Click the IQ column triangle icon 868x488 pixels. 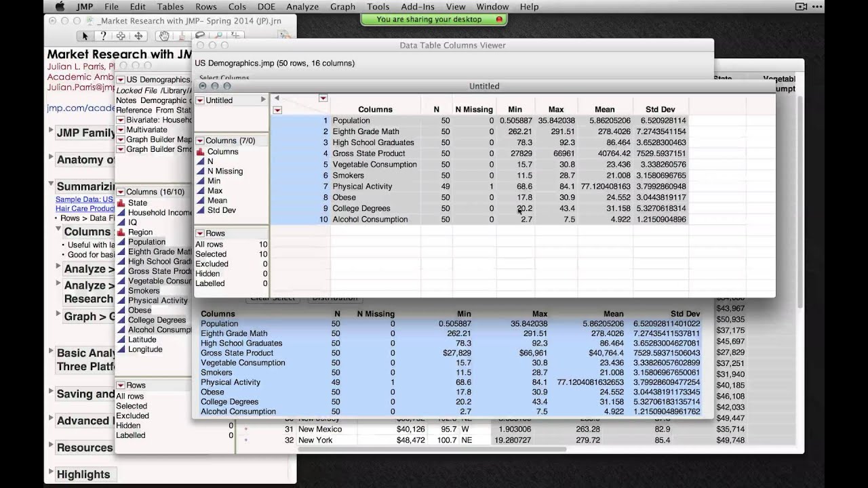click(x=121, y=222)
